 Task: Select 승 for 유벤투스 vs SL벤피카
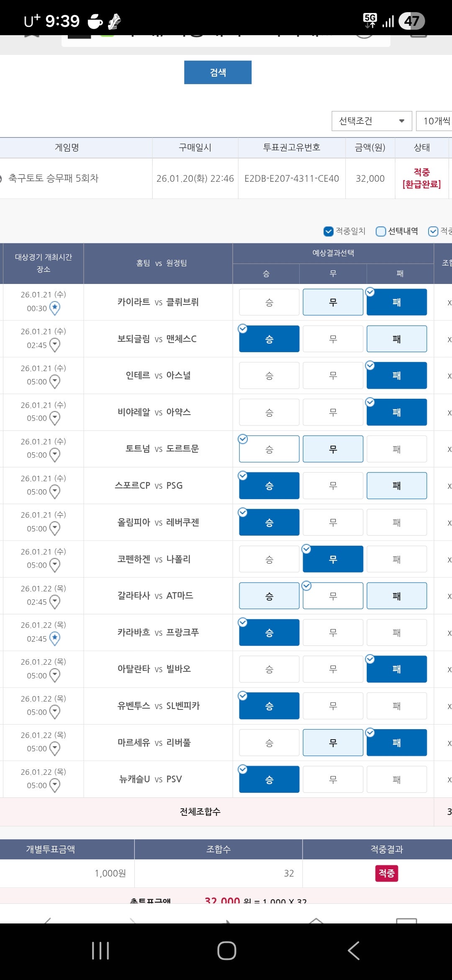pos(269,706)
